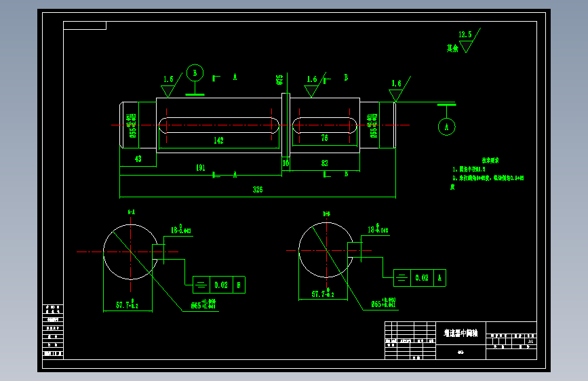588x381 pixels.
Task: Click technical note 2 about chamfers
Action: [488, 182]
